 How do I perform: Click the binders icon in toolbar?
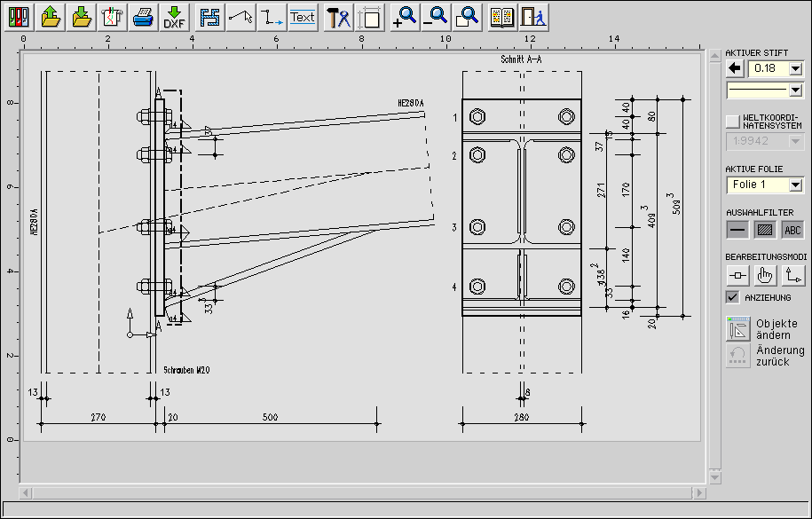[20, 16]
